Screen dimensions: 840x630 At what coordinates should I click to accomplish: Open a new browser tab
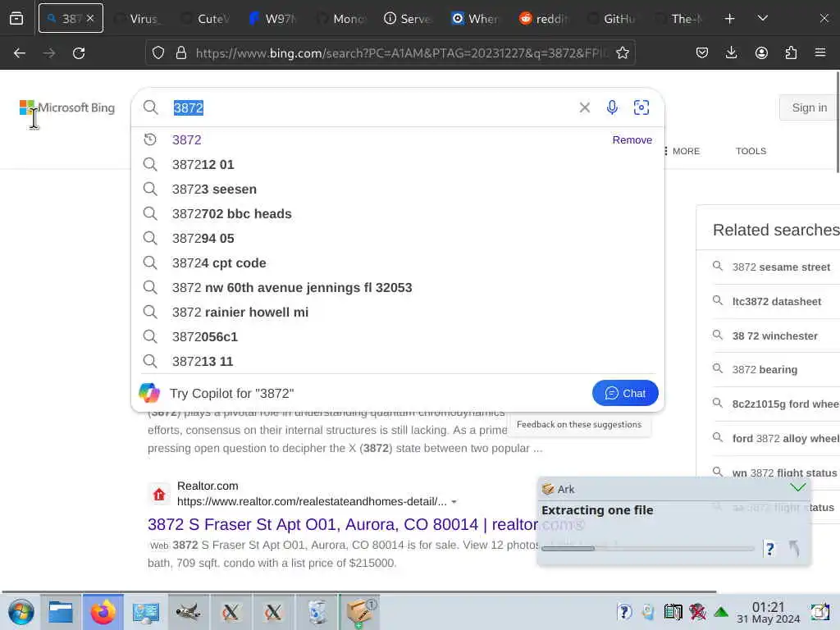point(729,19)
